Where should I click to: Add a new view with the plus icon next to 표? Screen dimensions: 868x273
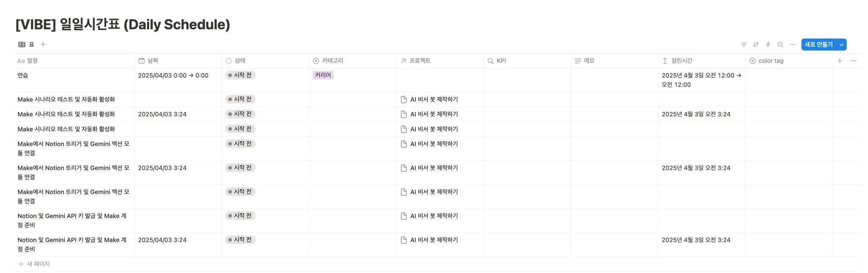tap(43, 45)
